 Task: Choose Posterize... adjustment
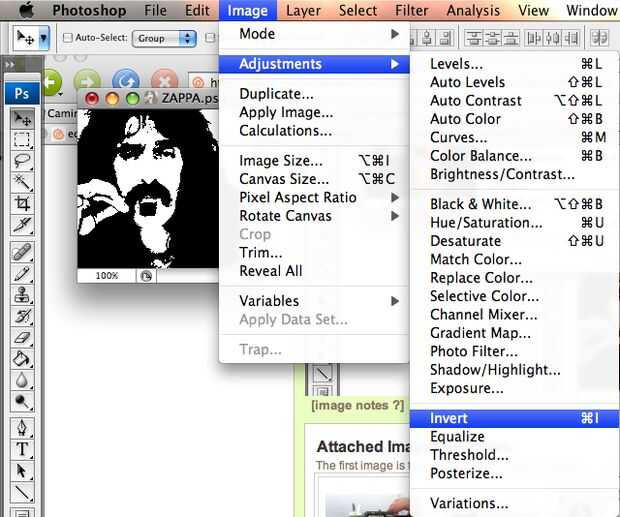(515, 473)
